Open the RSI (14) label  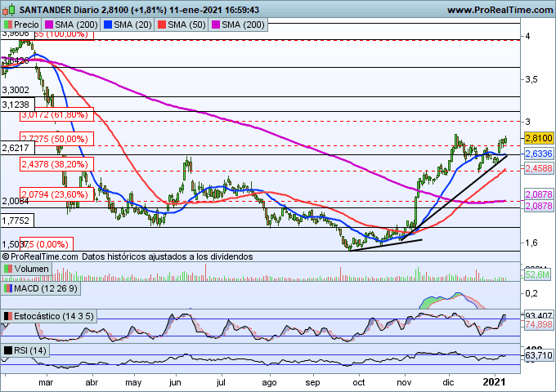tap(29, 350)
